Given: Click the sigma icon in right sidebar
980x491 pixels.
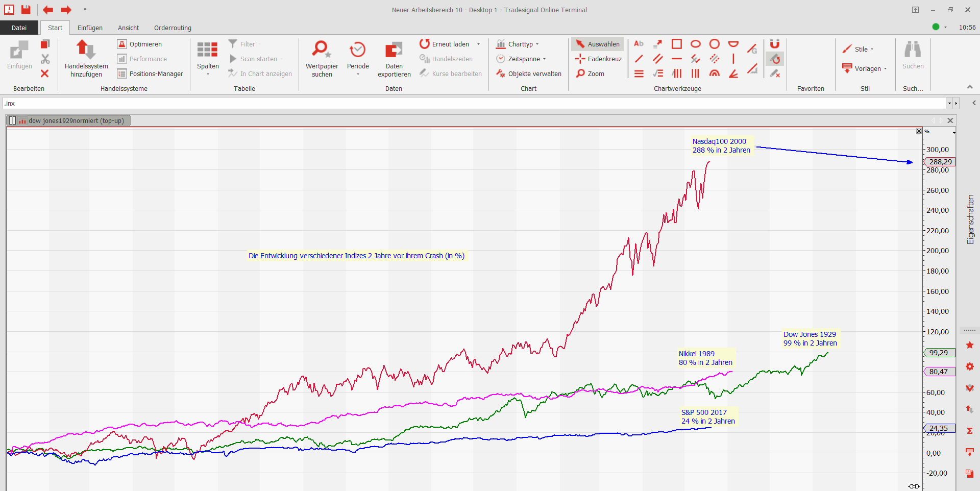Looking at the screenshot, I should click(970, 431).
